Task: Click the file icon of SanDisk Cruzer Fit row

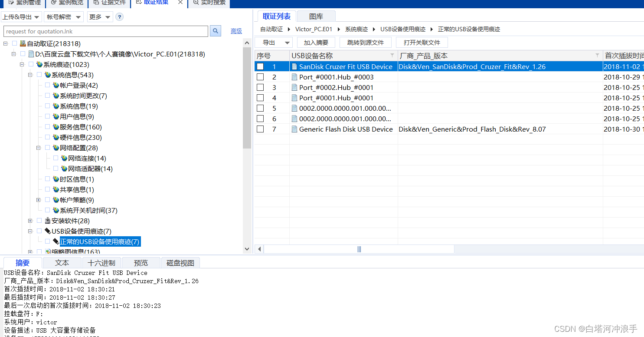Action: pyautogui.click(x=294, y=66)
